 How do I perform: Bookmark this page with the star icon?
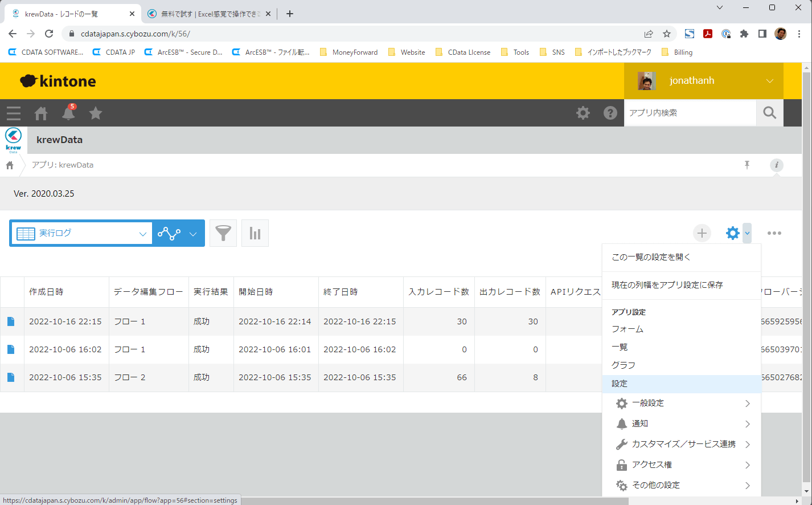pyautogui.click(x=667, y=34)
